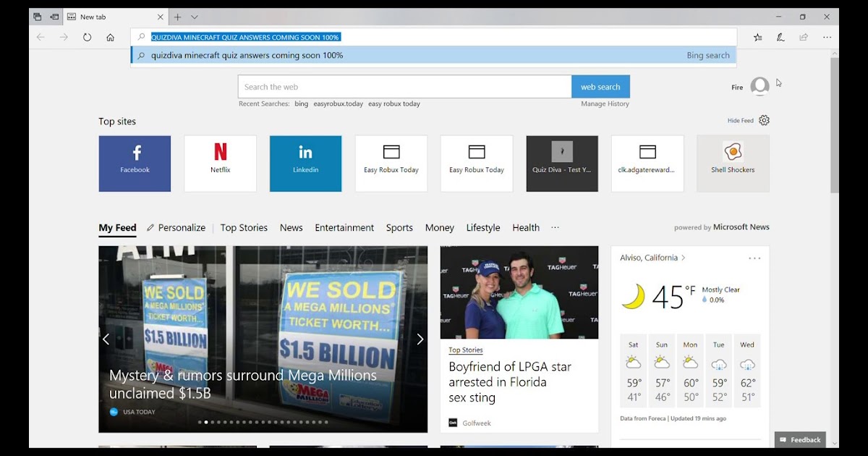The width and height of the screenshot is (868, 456).
Task: Click in the Search the web box
Action: [x=404, y=87]
